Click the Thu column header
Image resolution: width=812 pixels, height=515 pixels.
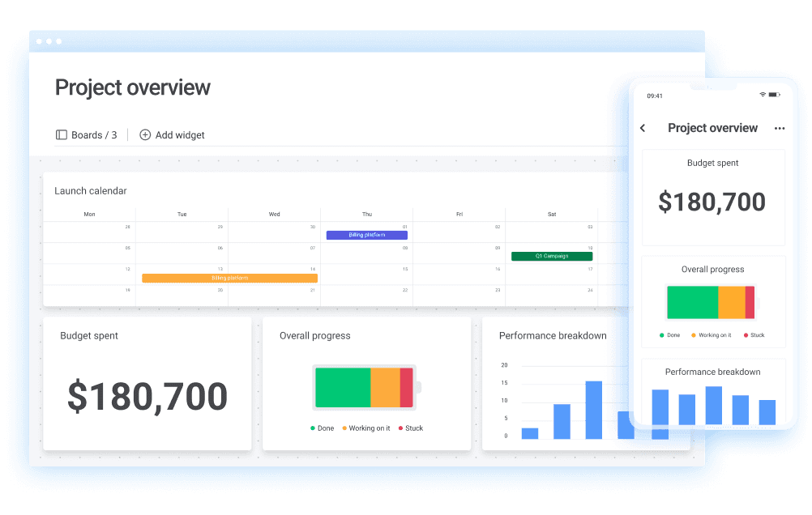click(367, 215)
